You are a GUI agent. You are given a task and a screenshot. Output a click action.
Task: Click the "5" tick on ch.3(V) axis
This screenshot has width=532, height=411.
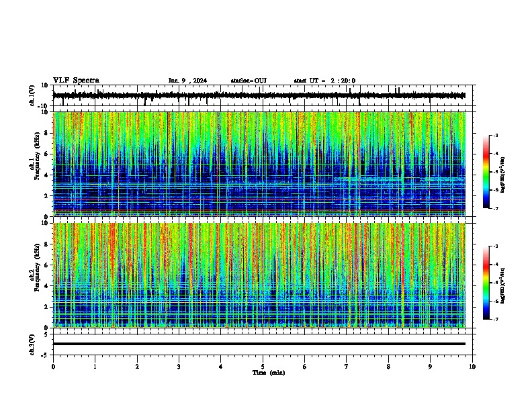46,334
